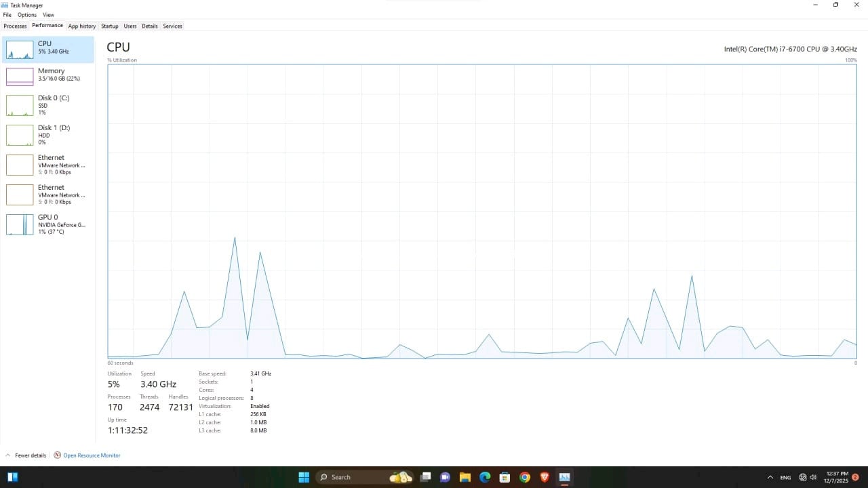Viewport: 868px width, 488px height.
Task: Click the volume speaker tray icon
Action: click(813, 477)
